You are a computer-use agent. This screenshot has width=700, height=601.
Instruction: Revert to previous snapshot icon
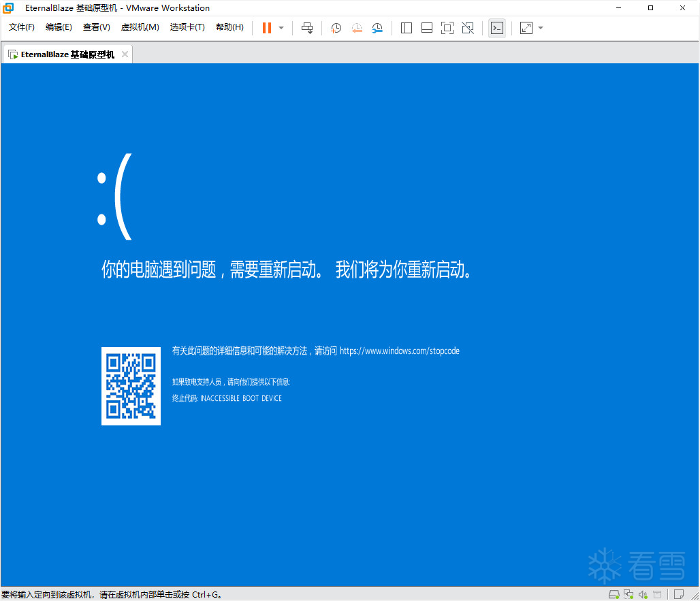click(357, 28)
